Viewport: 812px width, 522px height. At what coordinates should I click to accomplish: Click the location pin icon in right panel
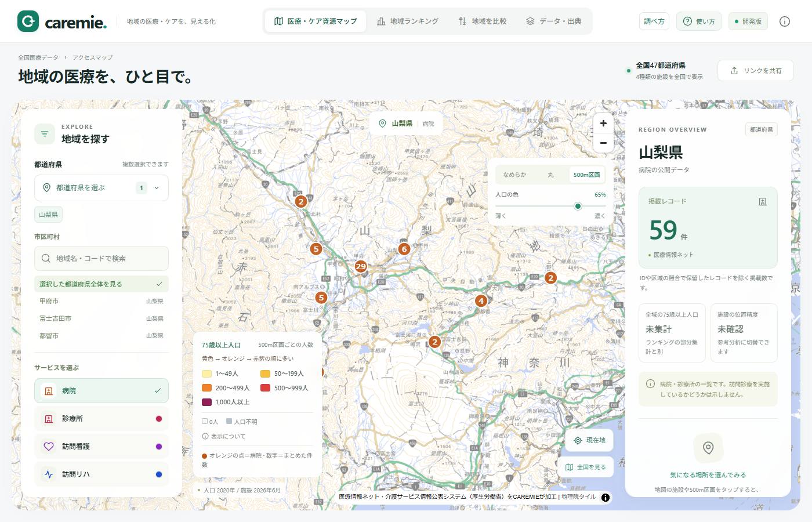pyautogui.click(x=708, y=448)
